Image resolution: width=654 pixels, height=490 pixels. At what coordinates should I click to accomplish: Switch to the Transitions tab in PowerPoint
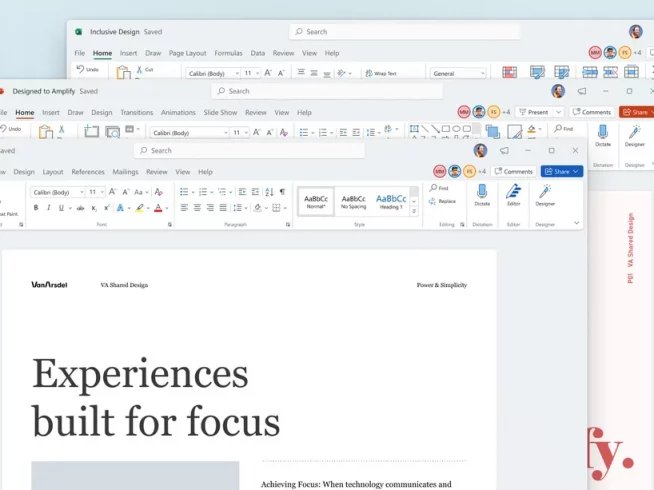pyautogui.click(x=136, y=113)
